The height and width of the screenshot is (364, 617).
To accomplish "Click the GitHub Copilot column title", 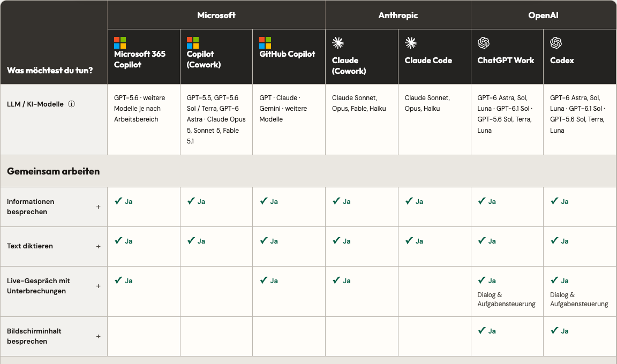I will coord(287,54).
